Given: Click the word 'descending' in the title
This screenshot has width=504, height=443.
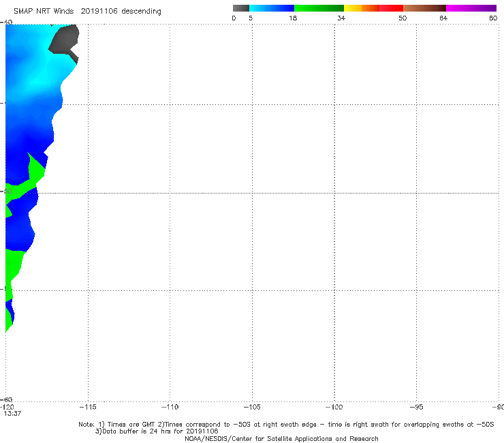Looking at the screenshot, I should pos(141,12).
